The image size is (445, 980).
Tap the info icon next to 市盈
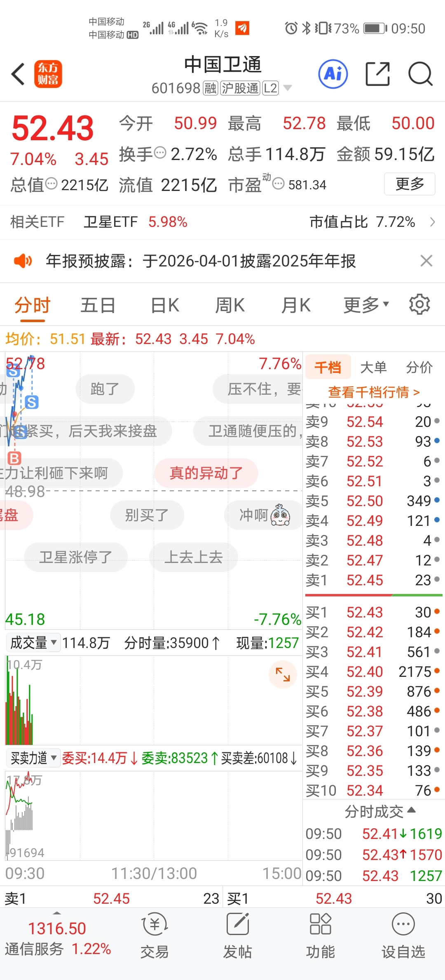click(279, 184)
